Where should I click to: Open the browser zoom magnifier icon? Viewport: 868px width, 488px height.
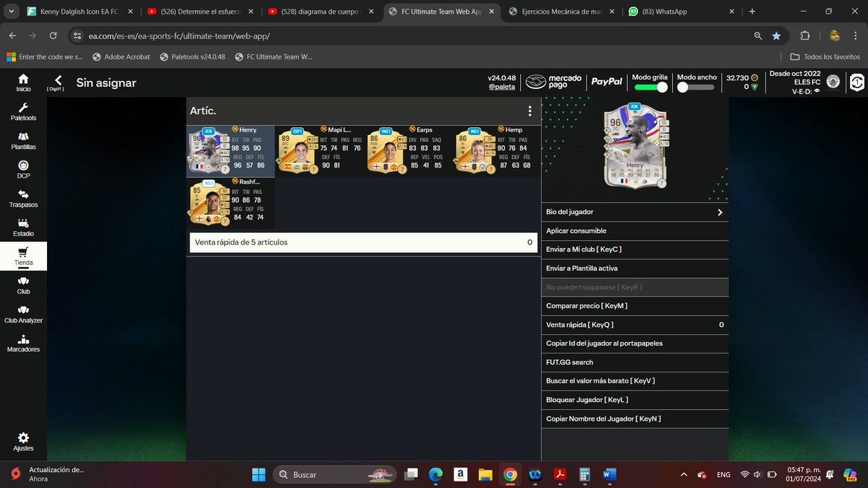tap(757, 35)
